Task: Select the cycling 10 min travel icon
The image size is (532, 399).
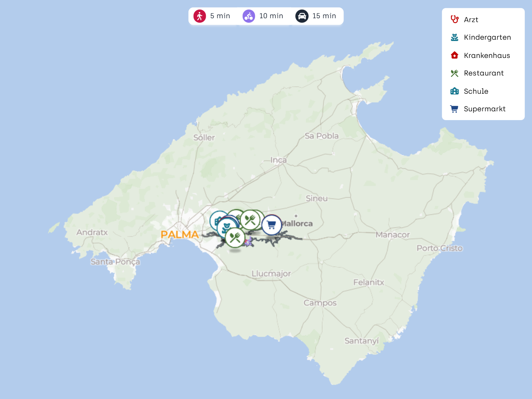Action: (x=249, y=16)
